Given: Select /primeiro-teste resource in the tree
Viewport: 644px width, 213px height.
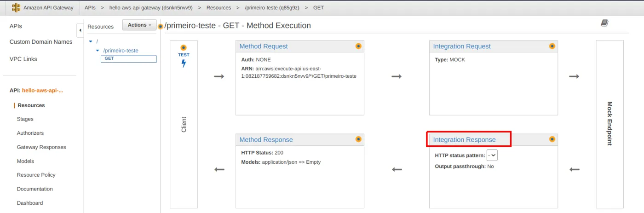Looking at the screenshot, I should point(121,51).
